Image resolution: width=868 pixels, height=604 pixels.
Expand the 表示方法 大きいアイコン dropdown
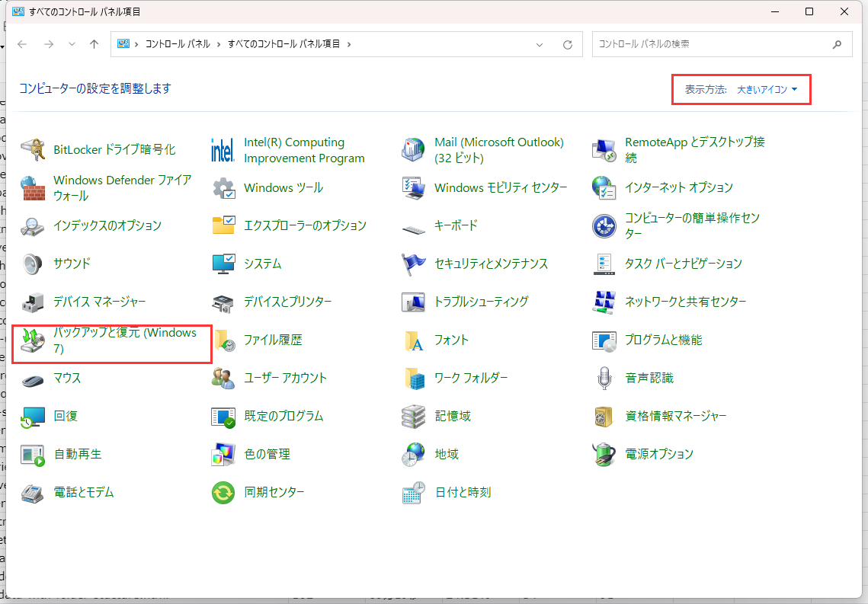pyautogui.click(x=767, y=90)
